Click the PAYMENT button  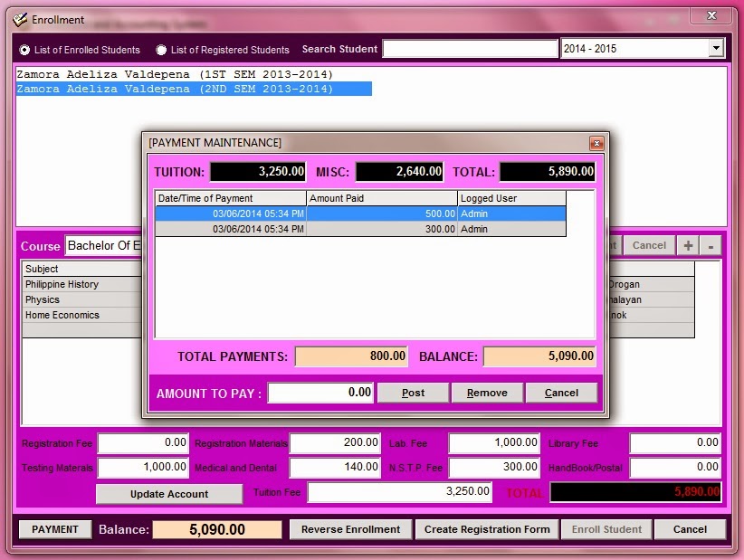(55, 529)
